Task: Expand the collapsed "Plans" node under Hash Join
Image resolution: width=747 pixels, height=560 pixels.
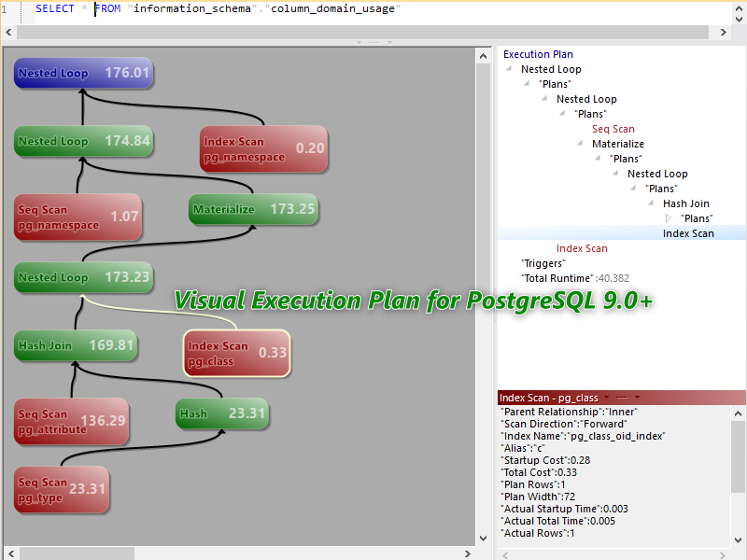Action: click(x=669, y=218)
